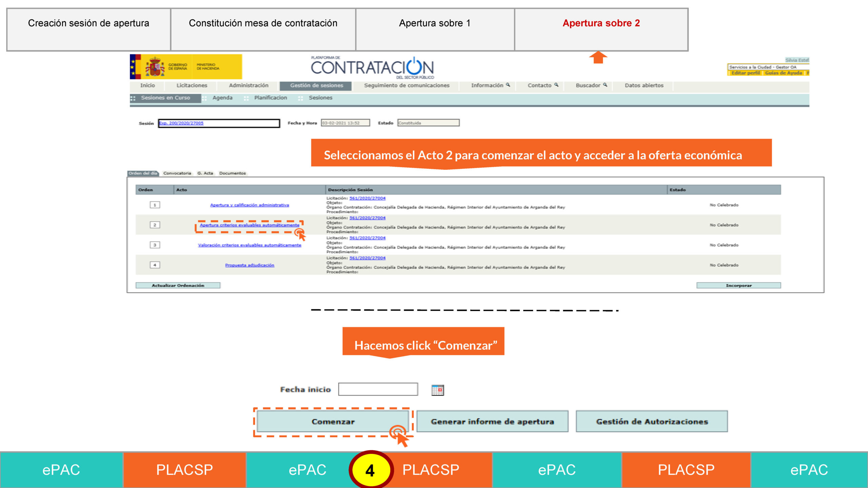Switch to Sesiones en Curso submenu
The image size is (868, 488).
tap(165, 98)
